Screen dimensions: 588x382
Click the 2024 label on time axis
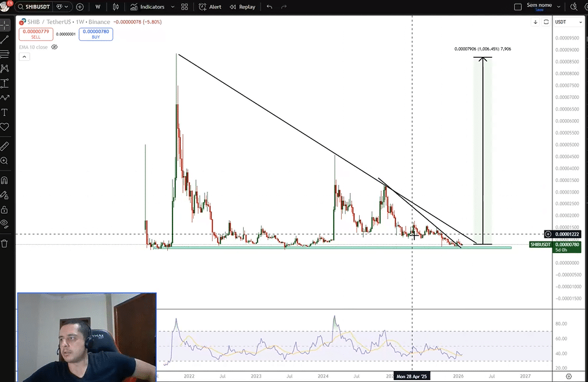(323, 376)
